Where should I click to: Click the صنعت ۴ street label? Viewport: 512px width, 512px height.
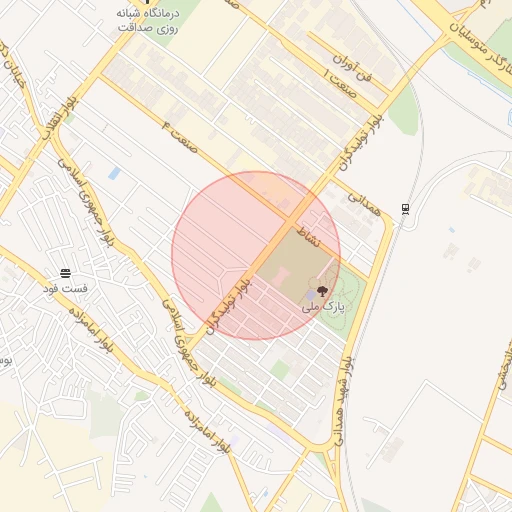180,137
